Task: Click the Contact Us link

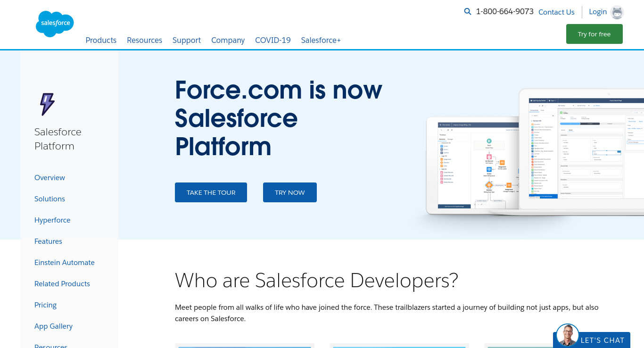Action: pos(556,12)
